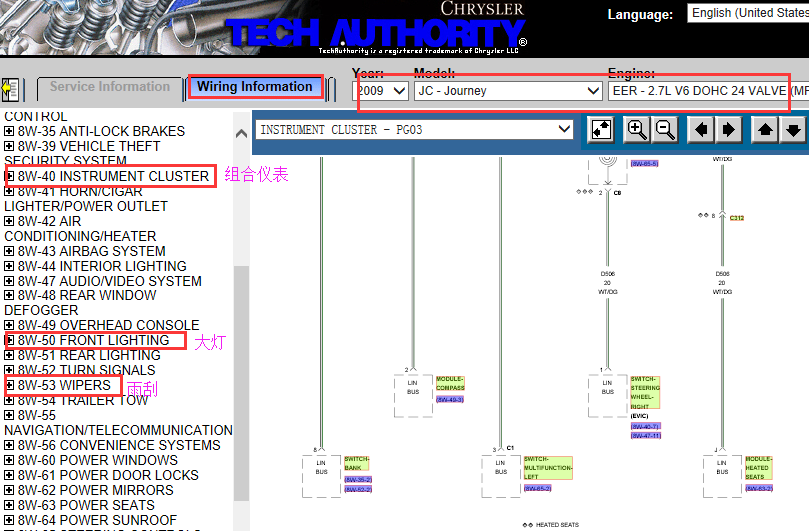The width and height of the screenshot is (809, 531).
Task: Open the Model dropdown JC - Journey
Action: coord(508,91)
